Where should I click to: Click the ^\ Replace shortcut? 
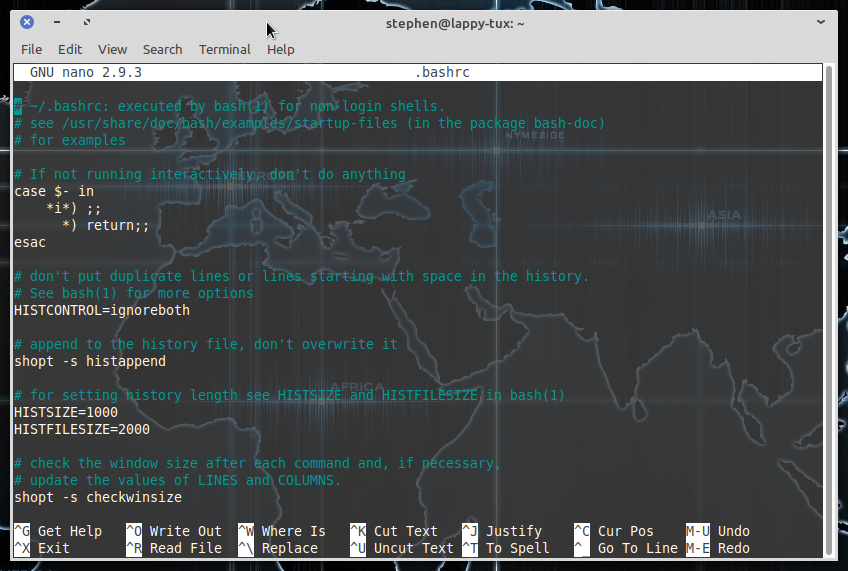(278, 548)
